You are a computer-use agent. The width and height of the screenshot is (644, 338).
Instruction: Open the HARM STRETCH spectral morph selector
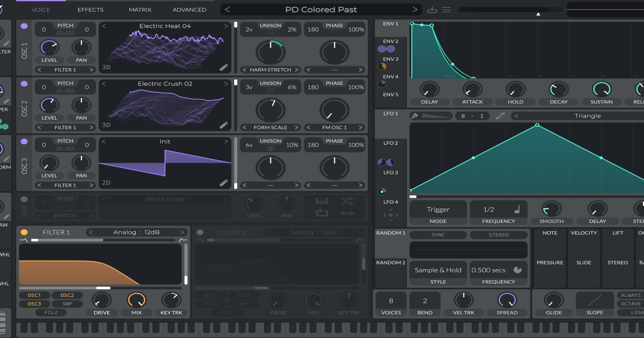[x=270, y=70]
